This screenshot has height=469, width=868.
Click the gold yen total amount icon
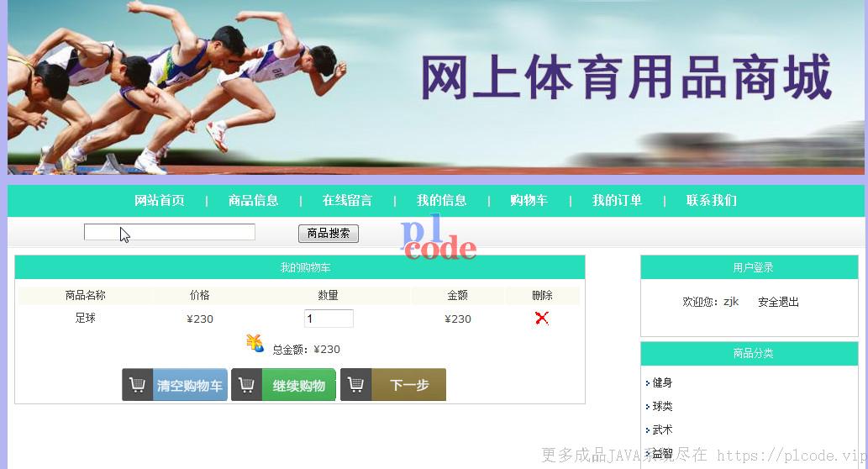[255, 343]
